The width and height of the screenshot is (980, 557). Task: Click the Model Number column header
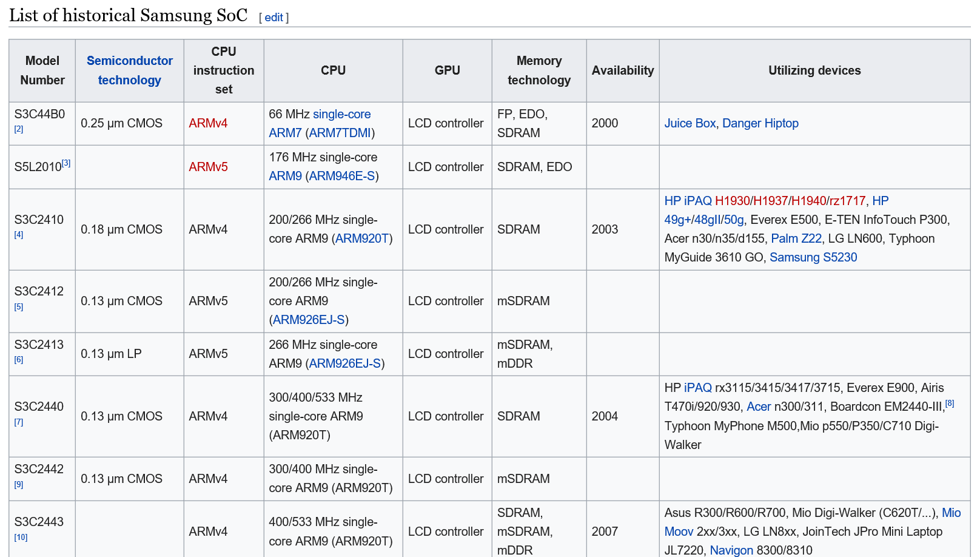pyautogui.click(x=42, y=70)
